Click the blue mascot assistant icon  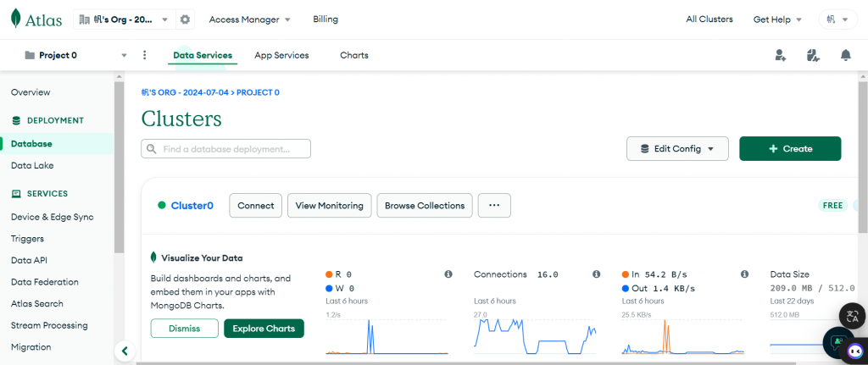click(856, 351)
